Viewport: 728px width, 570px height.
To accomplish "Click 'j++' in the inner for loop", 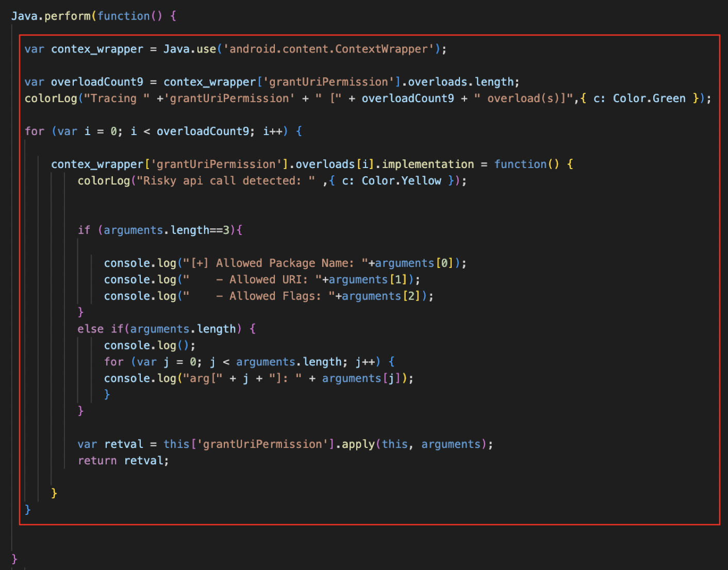I will coord(365,362).
